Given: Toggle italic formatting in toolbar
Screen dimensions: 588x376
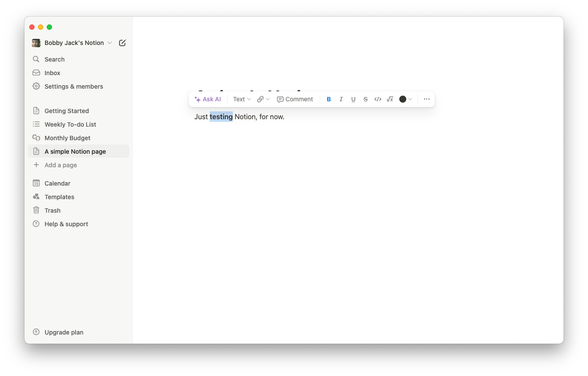Looking at the screenshot, I should (x=341, y=99).
